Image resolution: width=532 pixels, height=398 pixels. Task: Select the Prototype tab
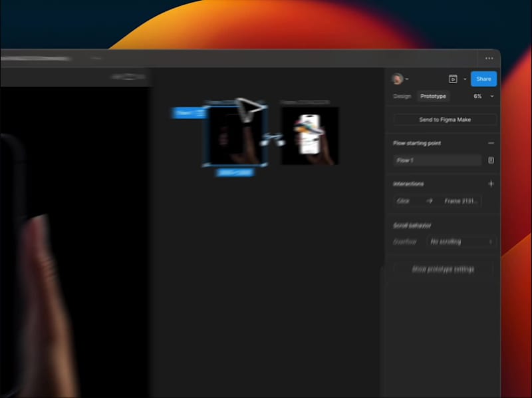(x=433, y=97)
